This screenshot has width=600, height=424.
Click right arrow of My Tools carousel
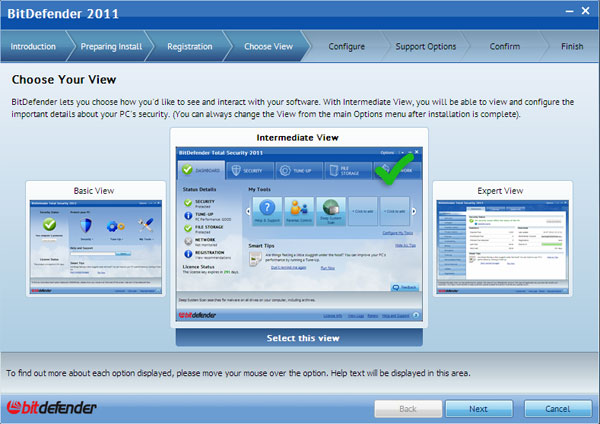tap(414, 211)
